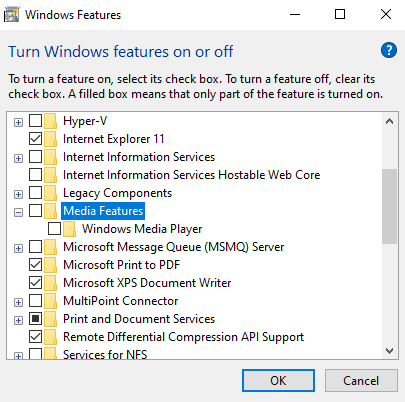This screenshot has width=405, height=402.
Task: Click the Hyper-V folder icon
Action: pos(50,121)
